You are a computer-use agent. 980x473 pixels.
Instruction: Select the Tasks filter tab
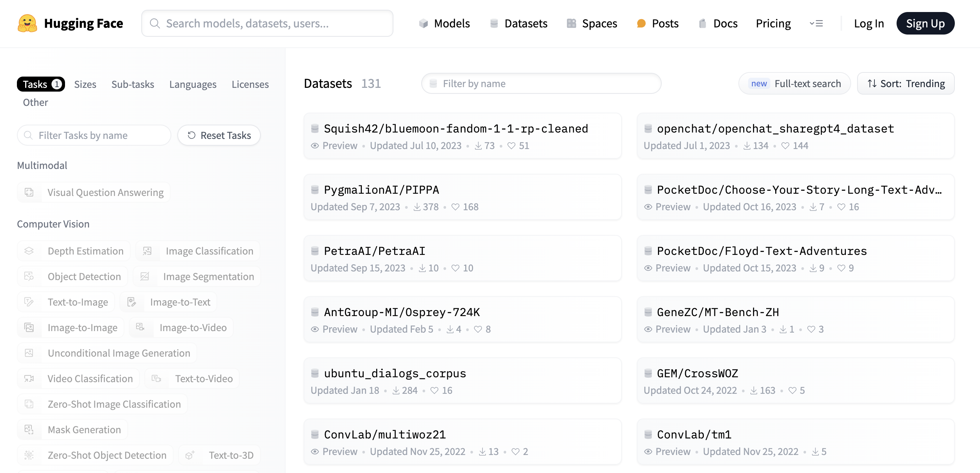pyautogui.click(x=41, y=84)
